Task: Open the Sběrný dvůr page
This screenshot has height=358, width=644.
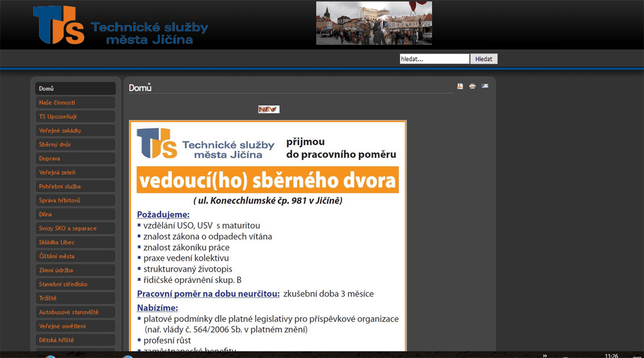Action: (x=75, y=144)
